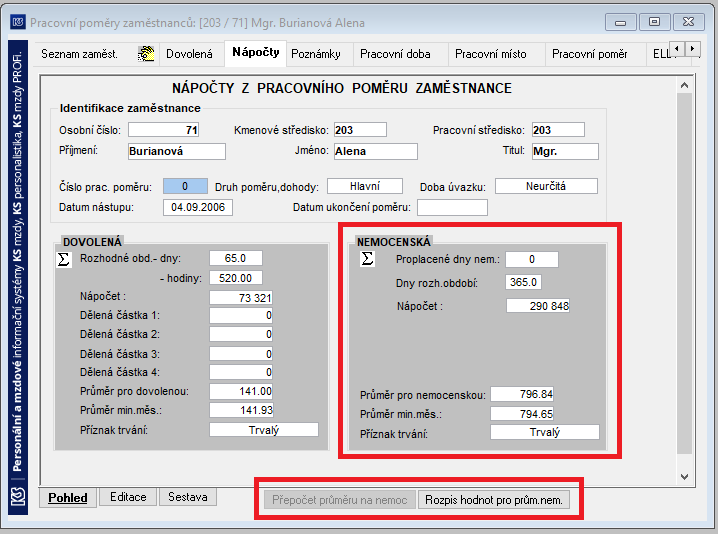Click the Editace button
718x534 pixels.
pyautogui.click(x=128, y=497)
